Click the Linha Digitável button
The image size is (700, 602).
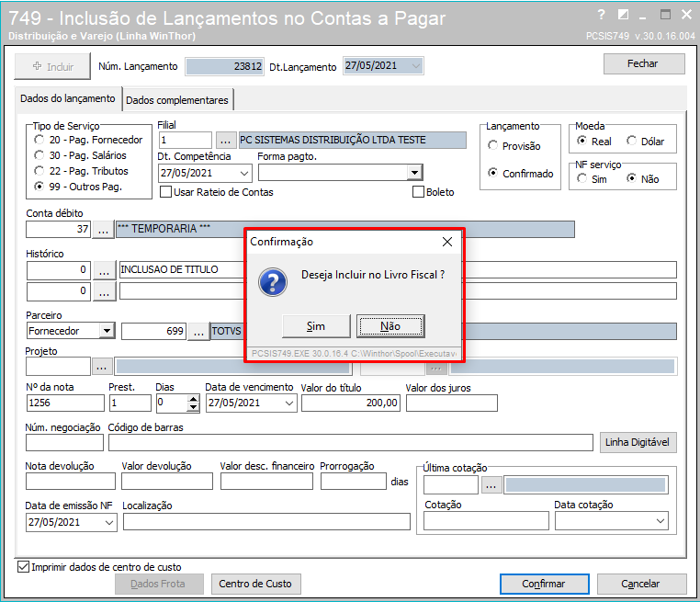point(638,443)
